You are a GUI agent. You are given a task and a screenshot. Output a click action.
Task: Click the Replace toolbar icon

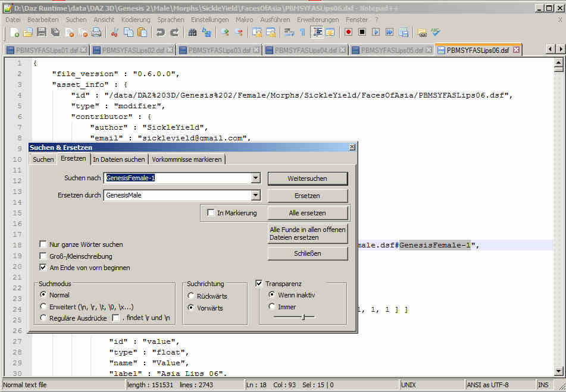coord(207,33)
